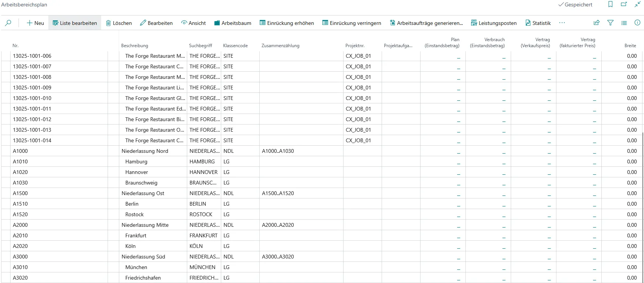Click the Löschen delete button

pos(119,23)
